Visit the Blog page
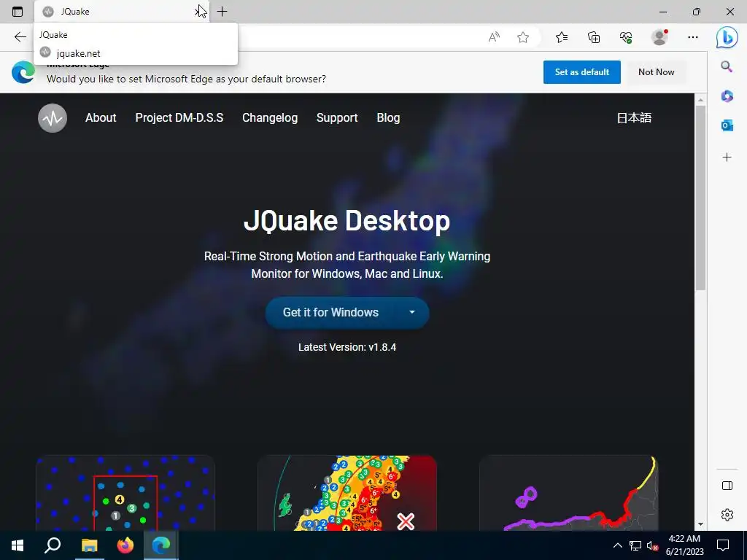Image resolution: width=747 pixels, height=560 pixels. pyautogui.click(x=388, y=117)
